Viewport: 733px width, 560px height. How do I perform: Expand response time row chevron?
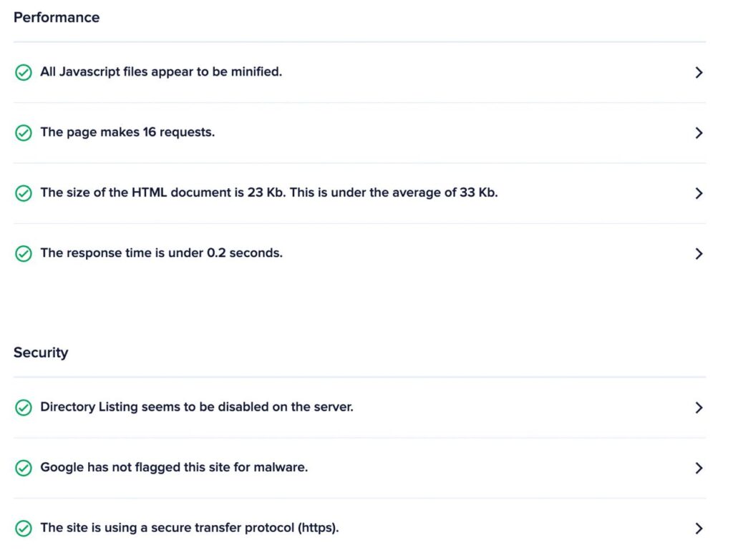(x=699, y=254)
